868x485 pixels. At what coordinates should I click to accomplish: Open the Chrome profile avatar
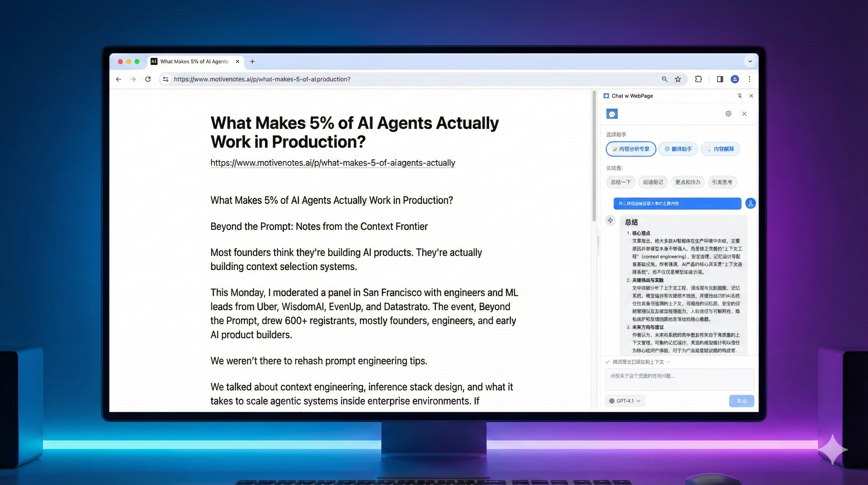[x=735, y=79]
